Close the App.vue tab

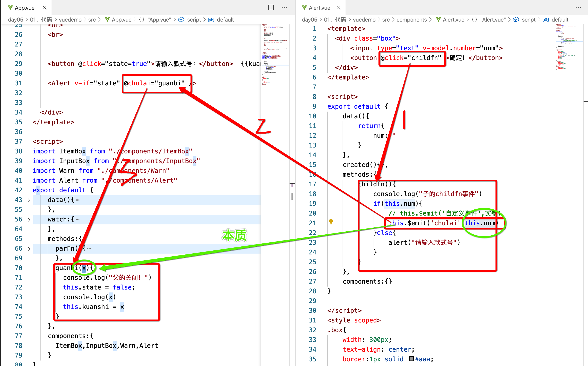[45, 8]
